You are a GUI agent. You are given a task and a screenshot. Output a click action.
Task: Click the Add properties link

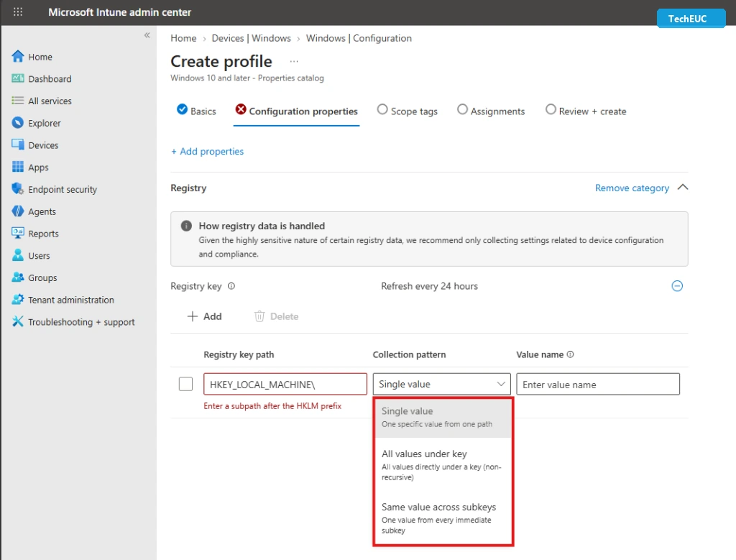[x=207, y=151]
